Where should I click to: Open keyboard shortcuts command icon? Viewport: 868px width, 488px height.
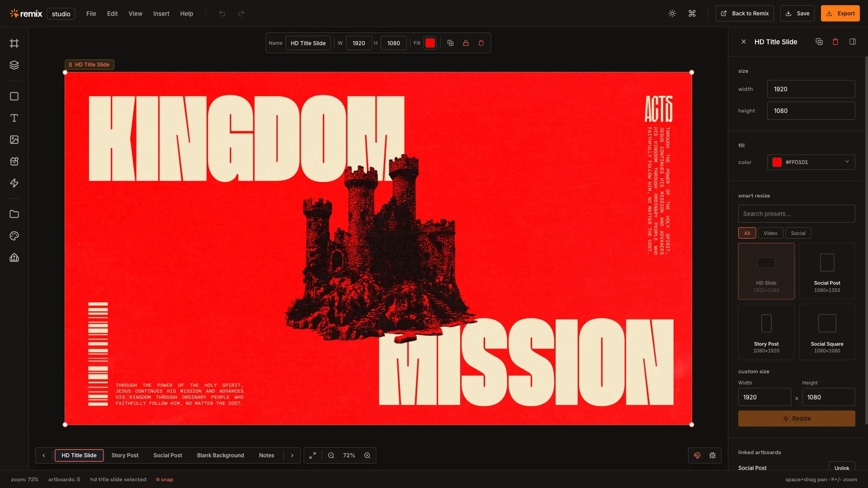pos(692,14)
